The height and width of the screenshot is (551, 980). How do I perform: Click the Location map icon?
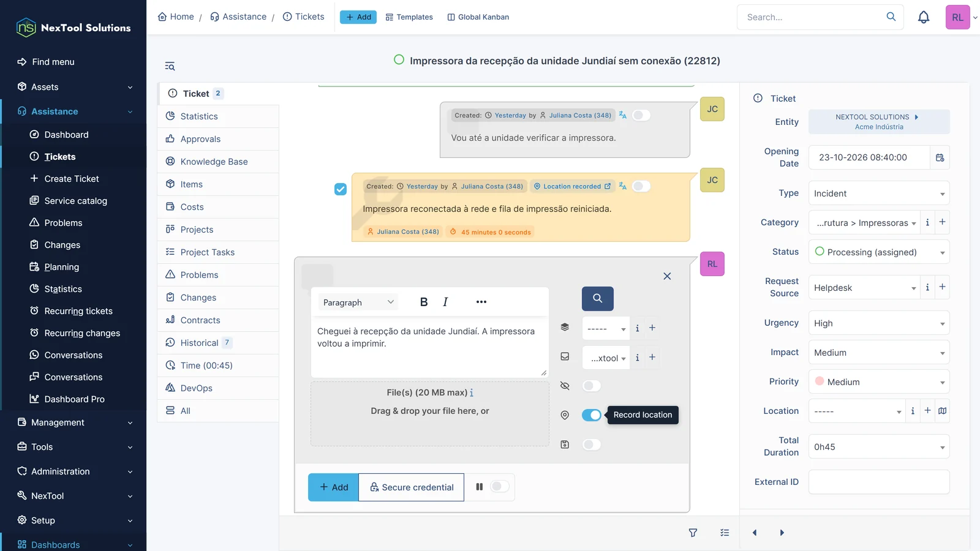(942, 411)
